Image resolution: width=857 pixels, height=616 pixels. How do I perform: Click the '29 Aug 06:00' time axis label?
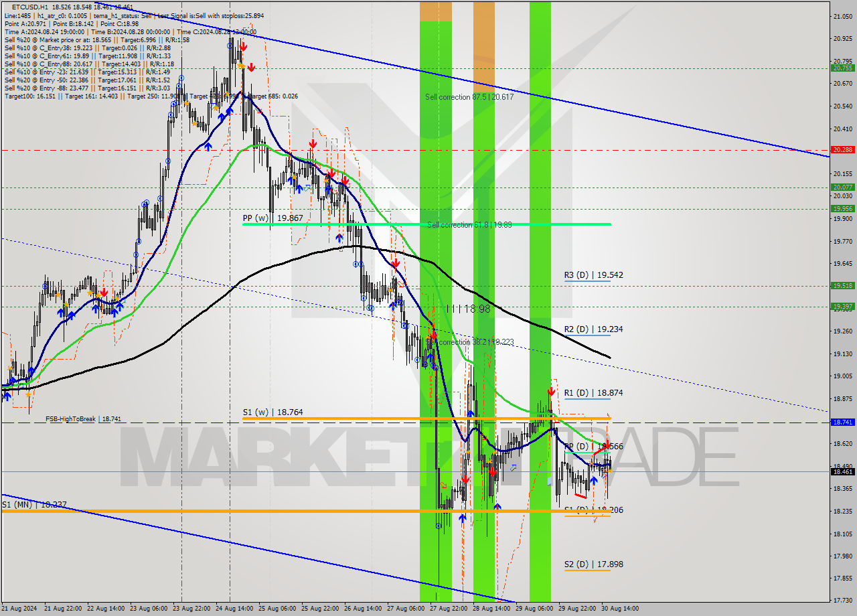coord(535,609)
